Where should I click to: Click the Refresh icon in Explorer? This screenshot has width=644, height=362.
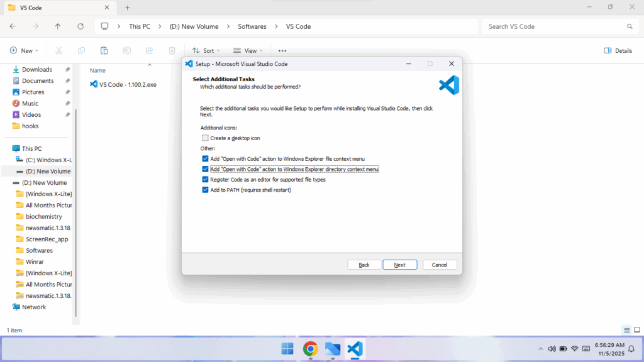click(80, 26)
